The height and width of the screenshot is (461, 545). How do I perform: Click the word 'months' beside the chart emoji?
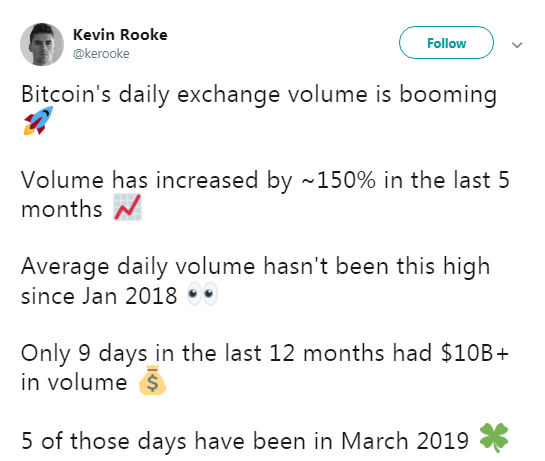(62, 209)
